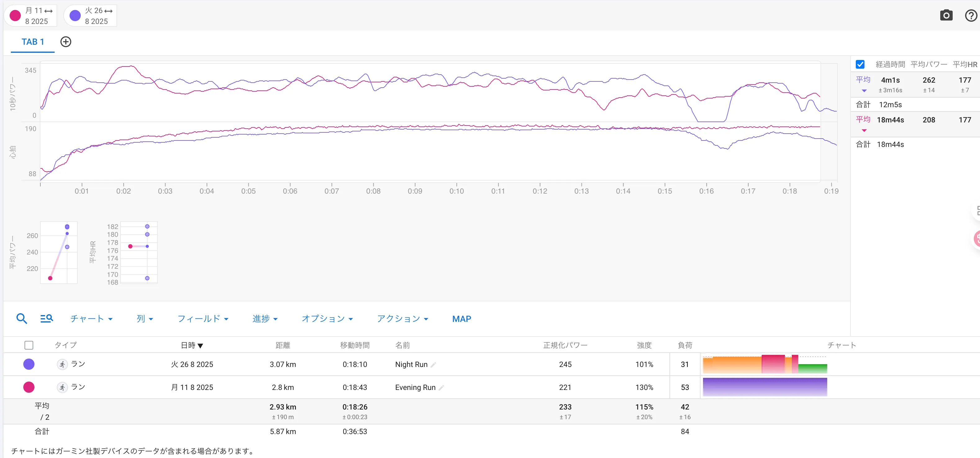Image resolution: width=980 pixels, height=458 pixels.
Task: Open the アクション menu
Action: pyautogui.click(x=402, y=319)
